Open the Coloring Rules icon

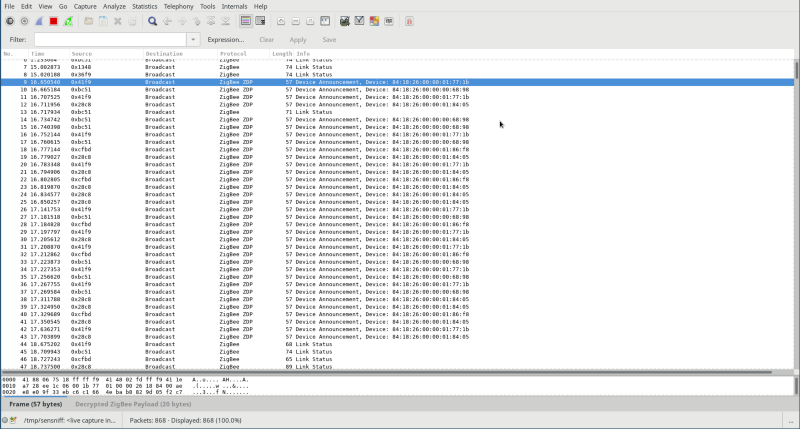point(373,20)
